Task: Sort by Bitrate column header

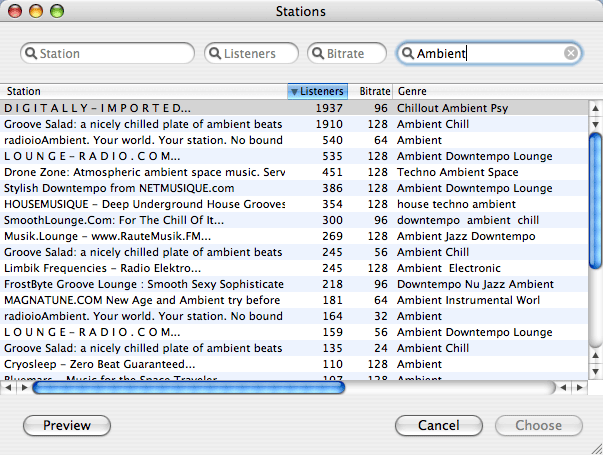Action: pyautogui.click(x=370, y=91)
